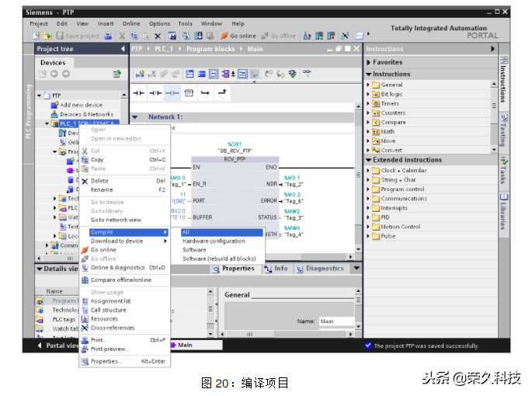
Task: Expand the Bit logic instruction folder
Action: click(368, 94)
